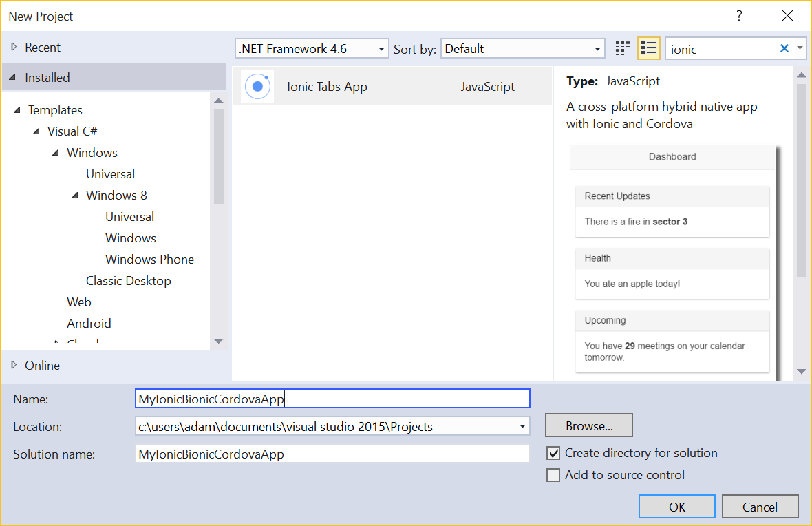Select Classic Desktop category
The height and width of the screenshot is (526, 812).
pos(129,280)
